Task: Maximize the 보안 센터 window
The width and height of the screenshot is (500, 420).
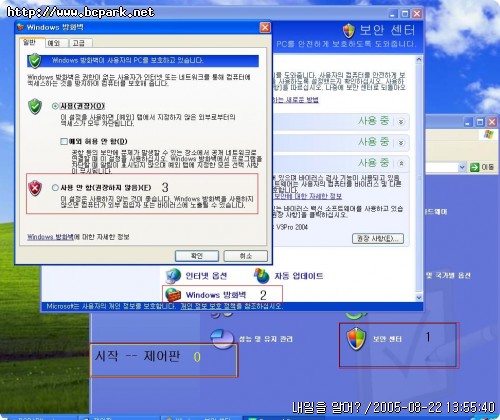Action: (405, 14)
